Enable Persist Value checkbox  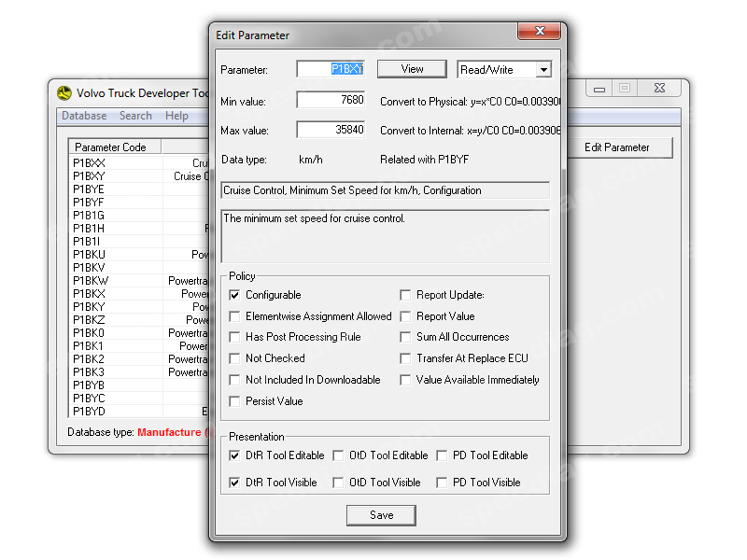click(x=234, y=401)
